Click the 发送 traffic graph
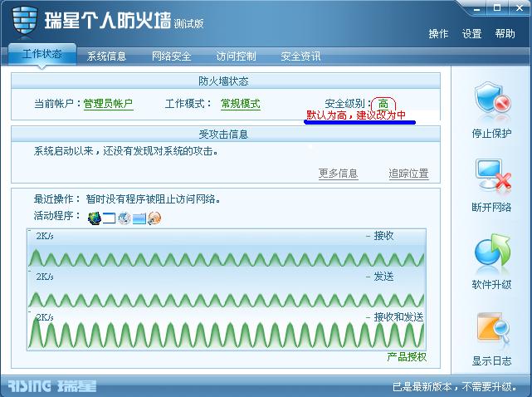This screenshot has height=397, width=532. tap(227, 289)
